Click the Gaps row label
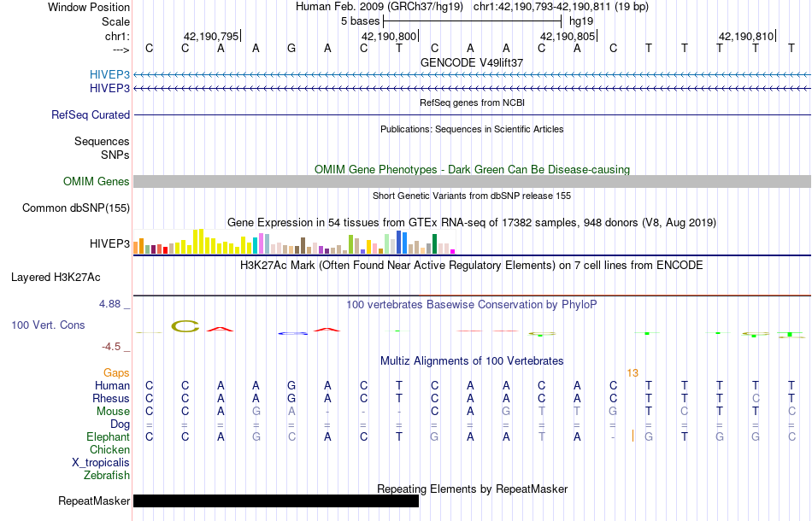 116,373
